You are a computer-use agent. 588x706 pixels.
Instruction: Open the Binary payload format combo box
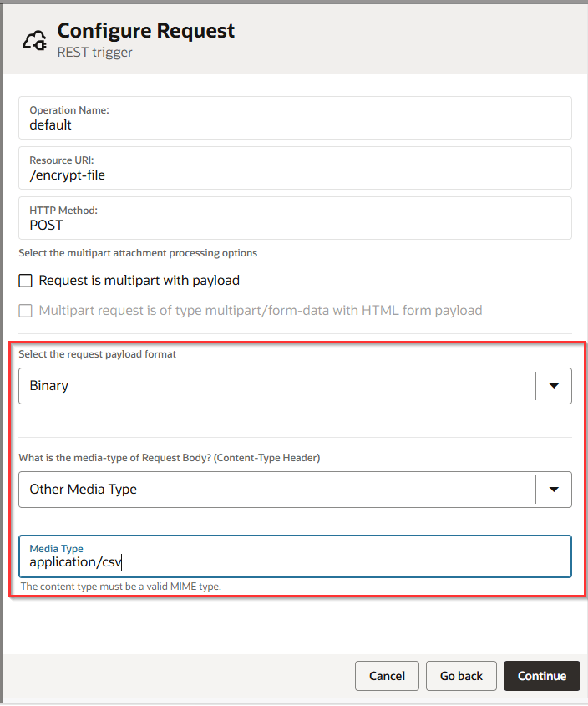(276, 386)
